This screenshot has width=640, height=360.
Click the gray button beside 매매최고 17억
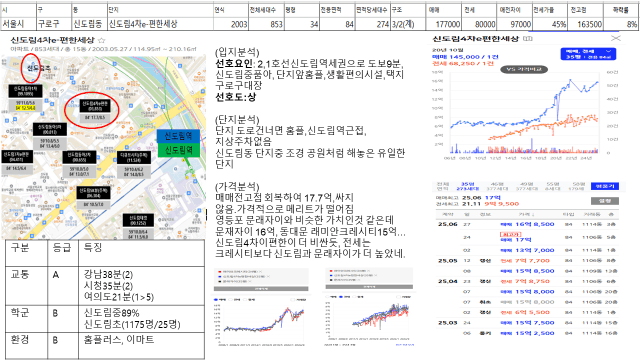coord(604,201)
